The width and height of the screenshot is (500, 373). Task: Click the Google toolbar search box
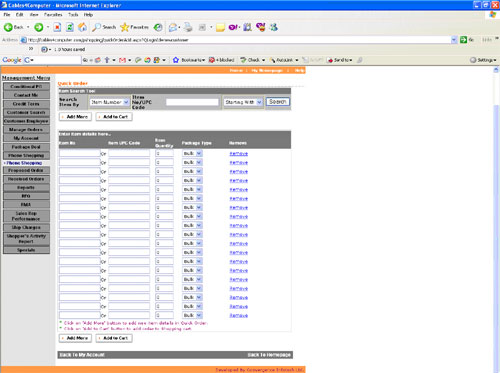(x=57, y=60)
